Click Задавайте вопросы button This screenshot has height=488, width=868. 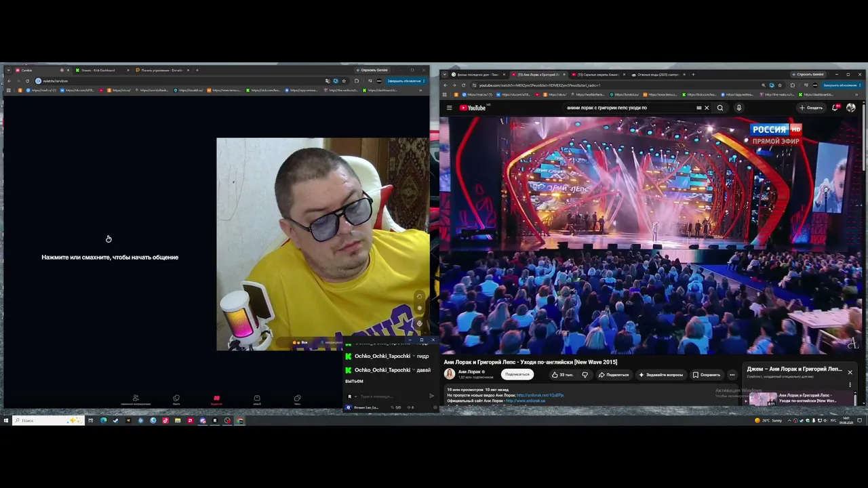[661, 375]
